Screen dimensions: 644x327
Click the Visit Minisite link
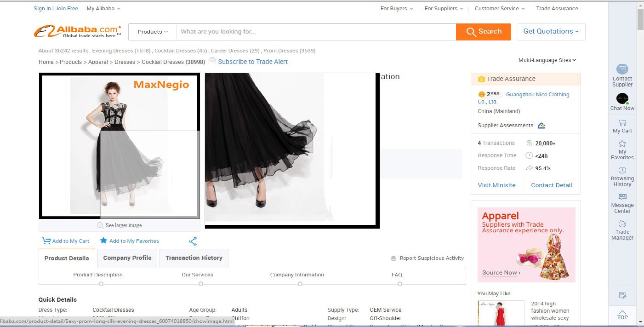496,185
